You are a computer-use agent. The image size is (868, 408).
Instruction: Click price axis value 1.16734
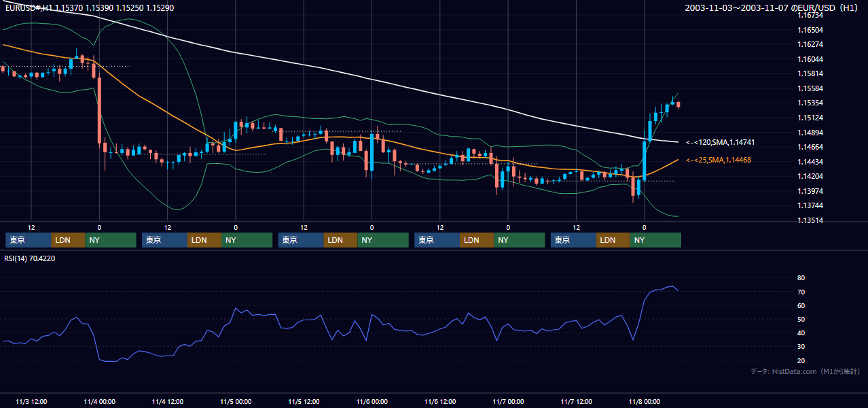tap(810, 16)
